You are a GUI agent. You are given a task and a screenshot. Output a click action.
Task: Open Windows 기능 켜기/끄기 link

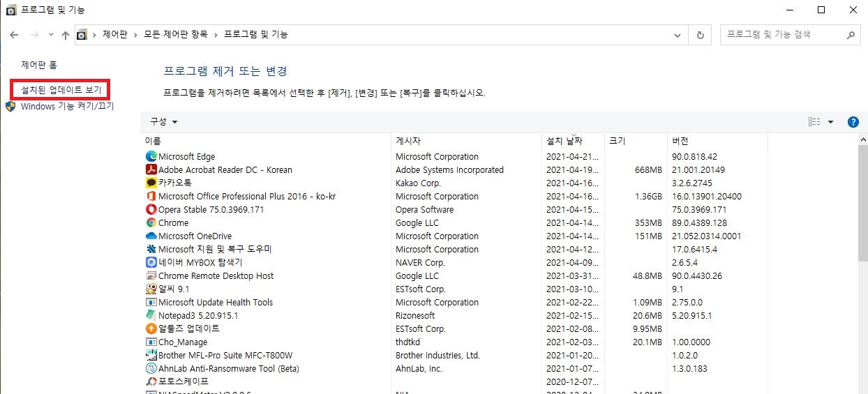point(67,107)
